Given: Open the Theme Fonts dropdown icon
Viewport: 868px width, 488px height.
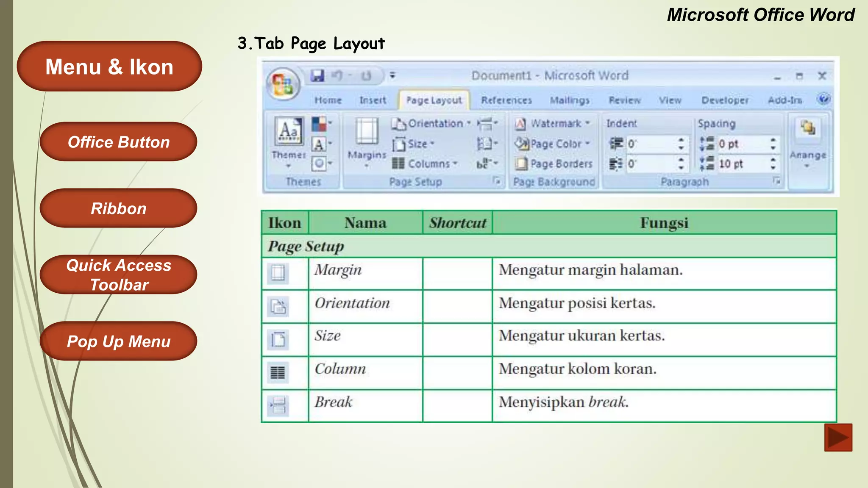Looking at the screenshot, I should pos(322,144).
